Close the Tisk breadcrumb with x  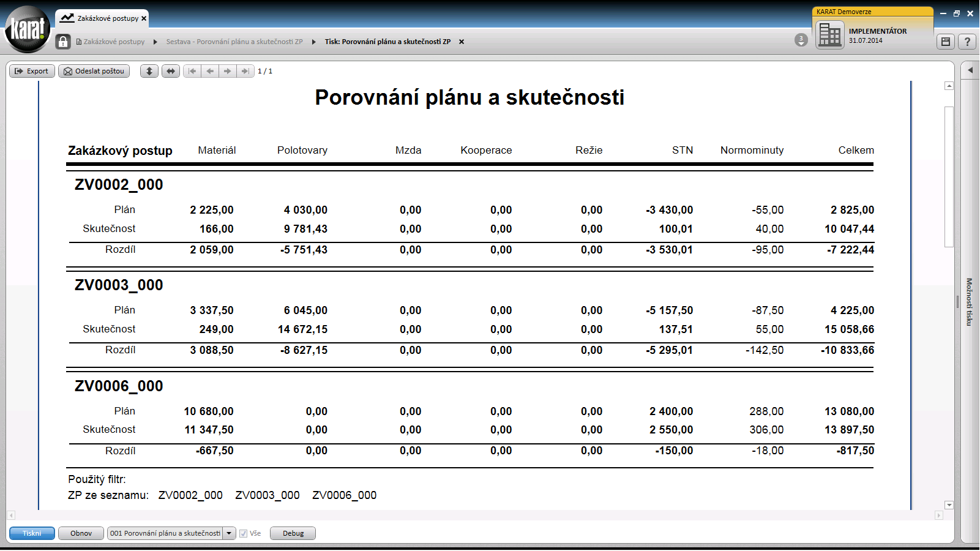click(x=462, y=42)
